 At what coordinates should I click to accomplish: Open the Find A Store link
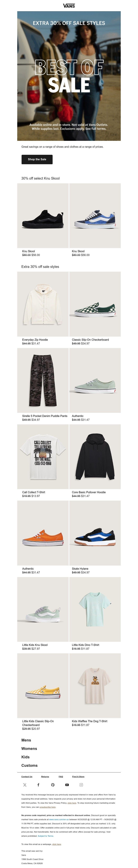[78, 777]
